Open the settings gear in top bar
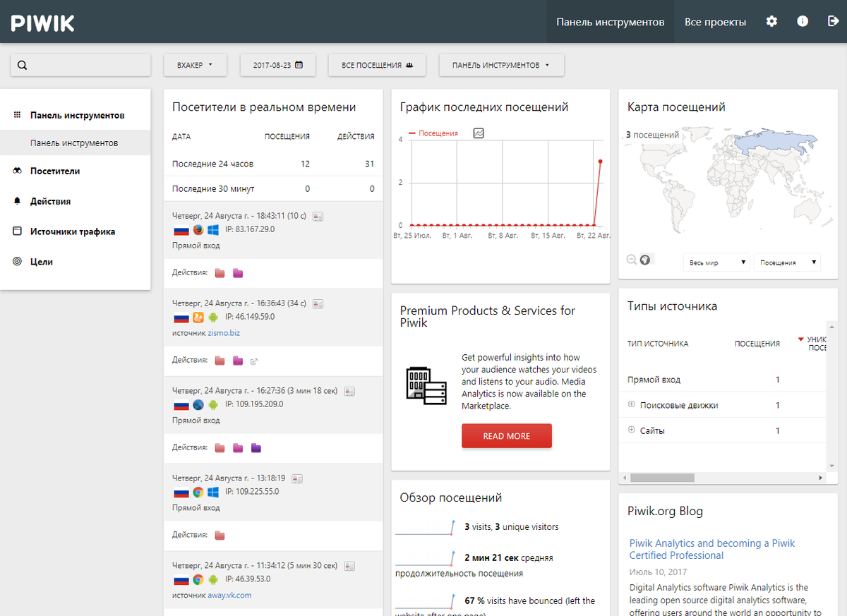This screenshot has width=847, height=616. pos(772,22)
